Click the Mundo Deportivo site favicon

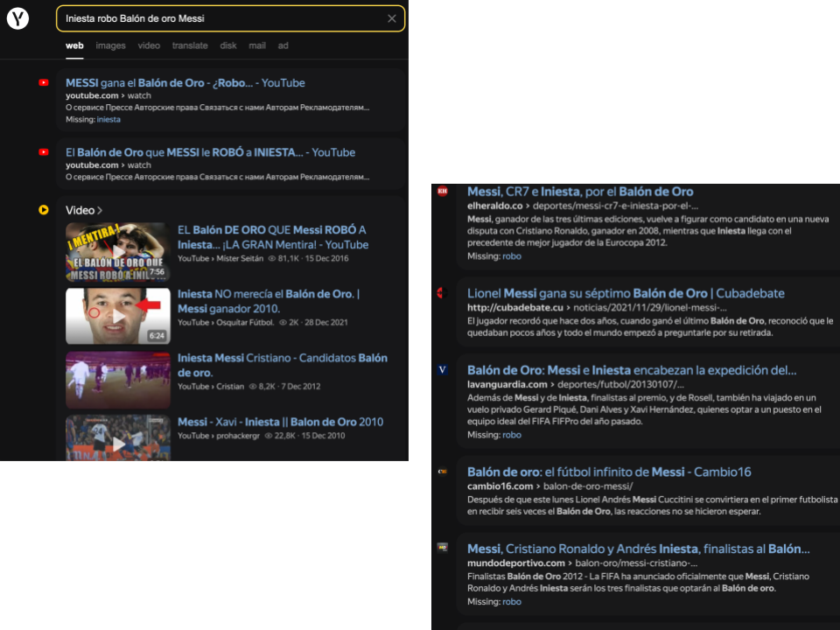(443, 549)
